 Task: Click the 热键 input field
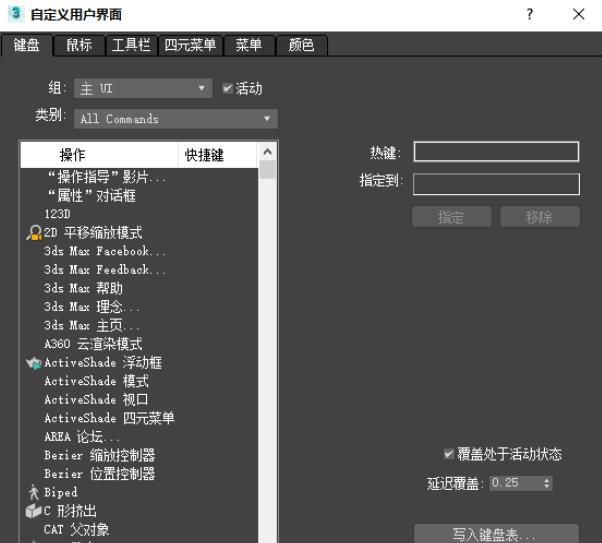(x=496, y=151)
